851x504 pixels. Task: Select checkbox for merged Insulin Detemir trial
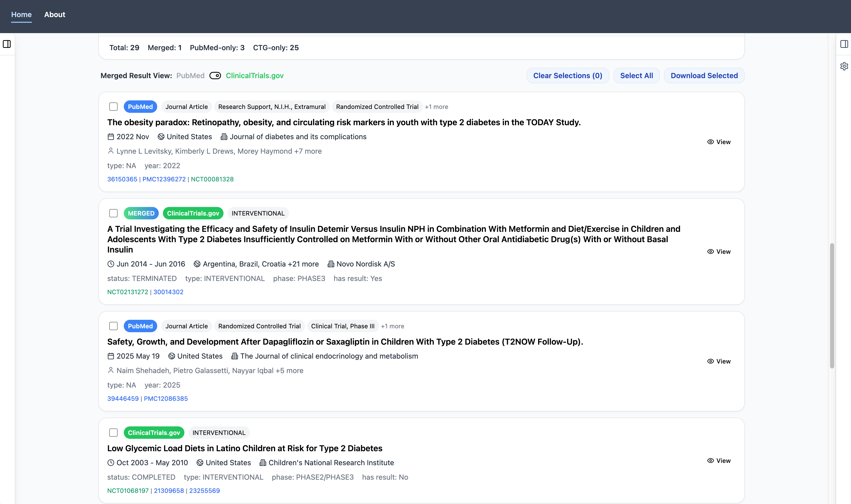pyautogui.click(x=113, y=213)
